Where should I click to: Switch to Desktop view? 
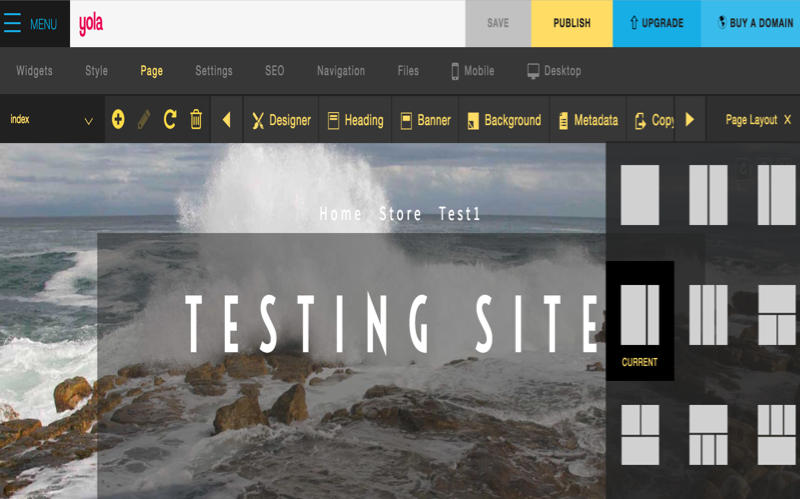(x=554, y=71)
